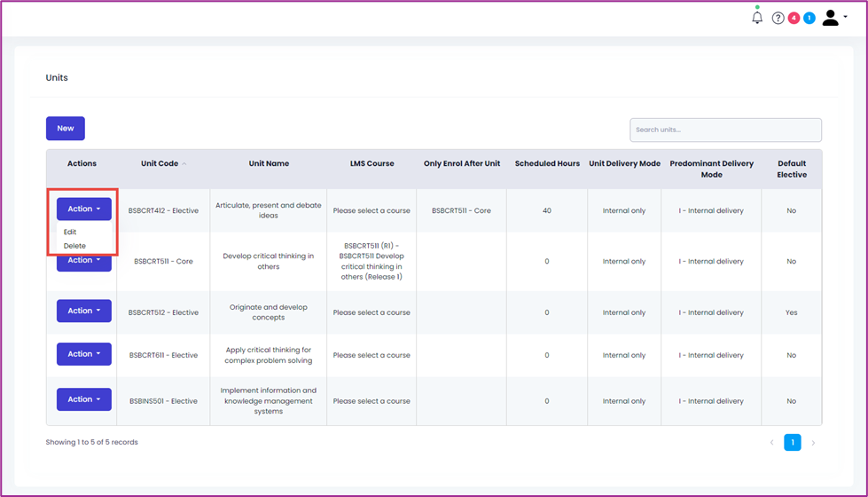The image size is (868, 497).
Task: Click the help question mark icon
Action: 778,19
